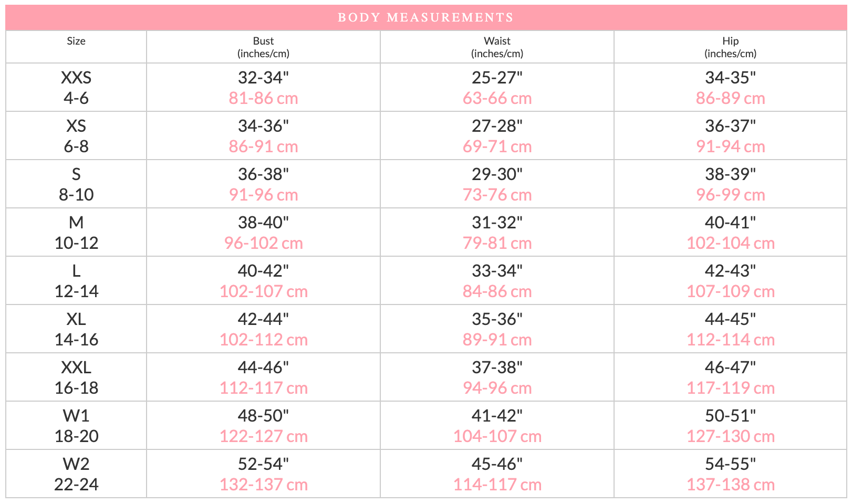Click the Hip column header
Viewport: 852px width, 504px height.
(730, 47)
